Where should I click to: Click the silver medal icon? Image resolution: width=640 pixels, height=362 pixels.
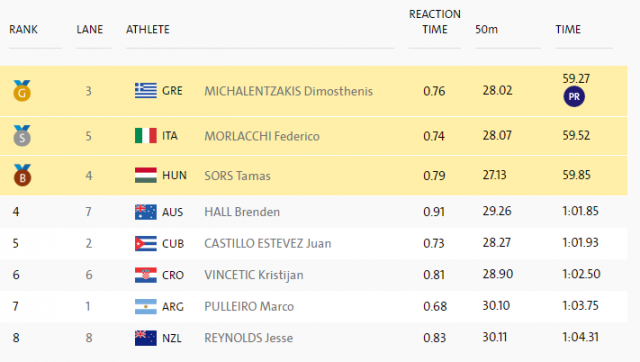[22, 136]
